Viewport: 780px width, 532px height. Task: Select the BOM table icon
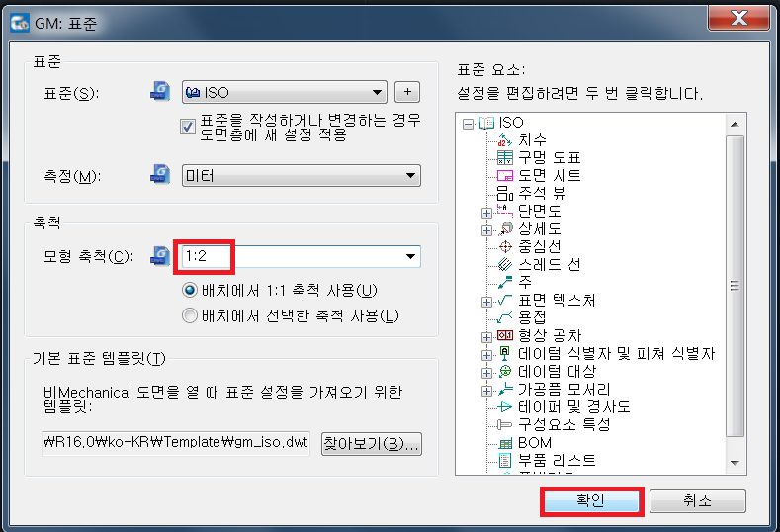coord(505,443)
